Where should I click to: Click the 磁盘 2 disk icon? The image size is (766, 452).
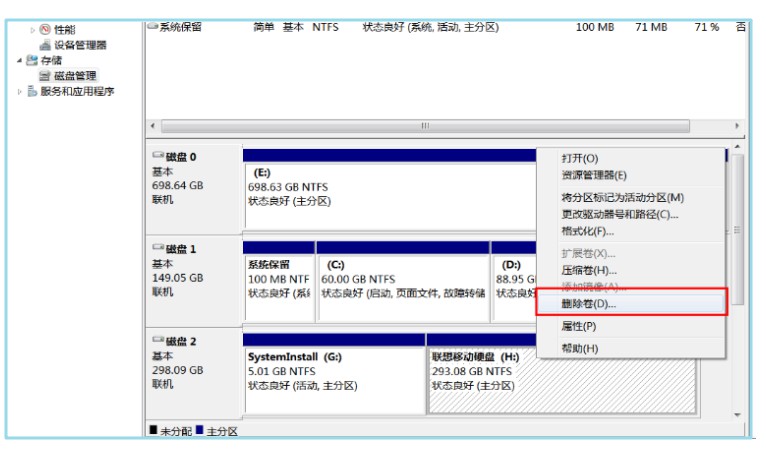[x=158, y=341]
